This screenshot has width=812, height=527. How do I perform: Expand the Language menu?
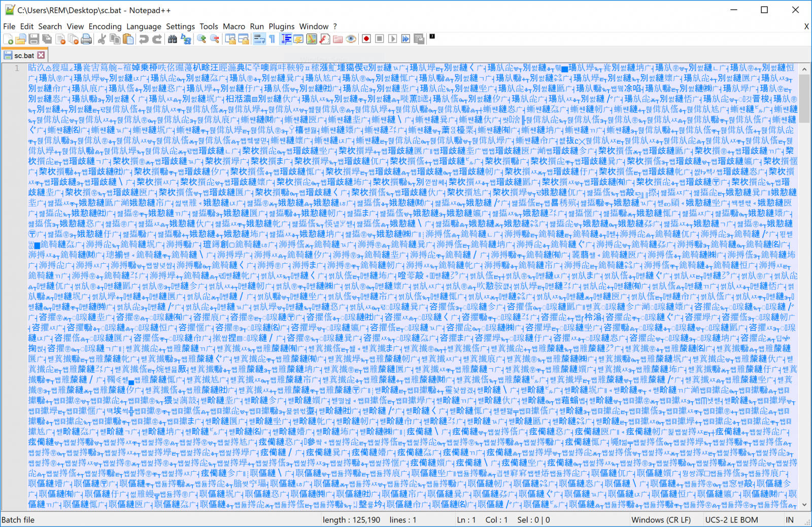[x=144, y=26]
